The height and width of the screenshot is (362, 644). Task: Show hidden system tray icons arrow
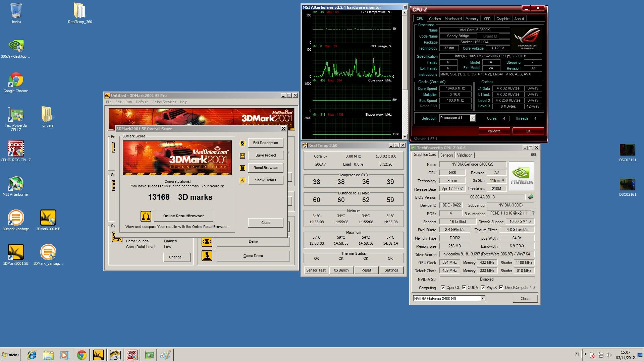(585, 355)
